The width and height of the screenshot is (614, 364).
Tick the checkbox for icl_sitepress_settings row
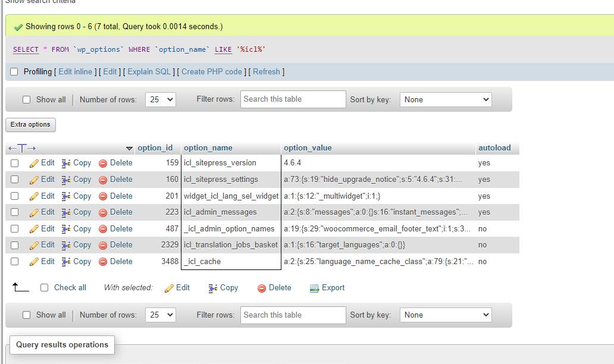pos(14,180)
